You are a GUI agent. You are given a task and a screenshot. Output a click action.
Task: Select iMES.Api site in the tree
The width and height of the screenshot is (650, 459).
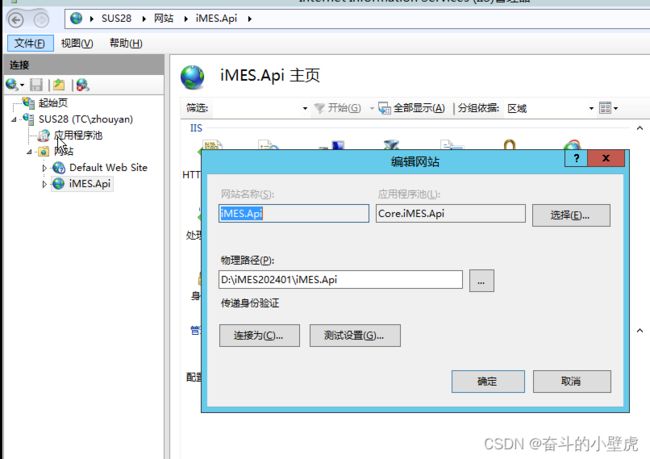[90, 184]
